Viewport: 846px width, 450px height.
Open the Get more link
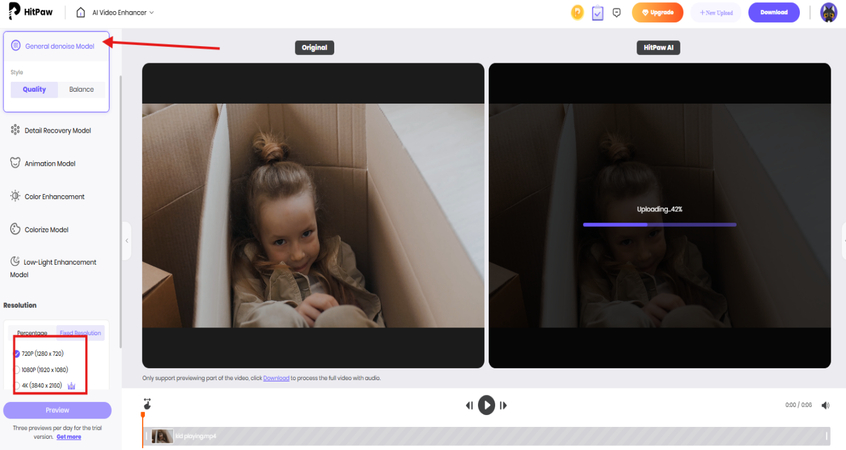(x=69, y=437)
